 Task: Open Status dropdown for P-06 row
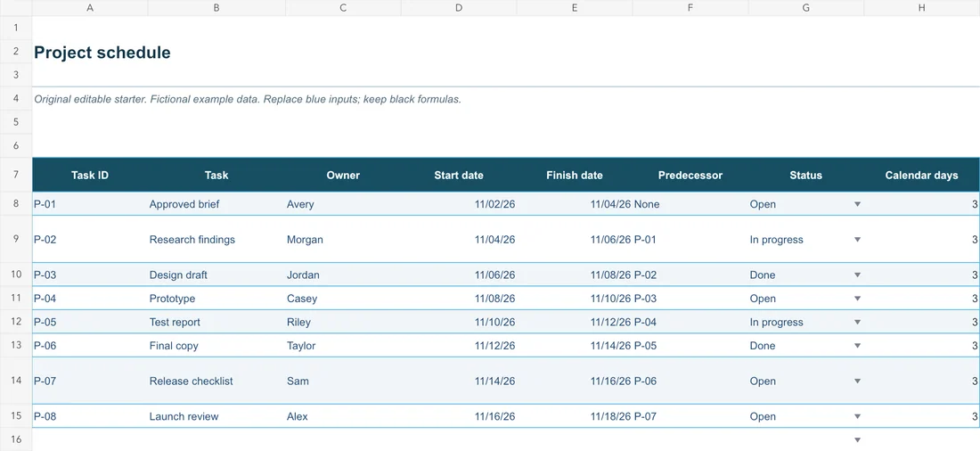(x=857, y=345)
